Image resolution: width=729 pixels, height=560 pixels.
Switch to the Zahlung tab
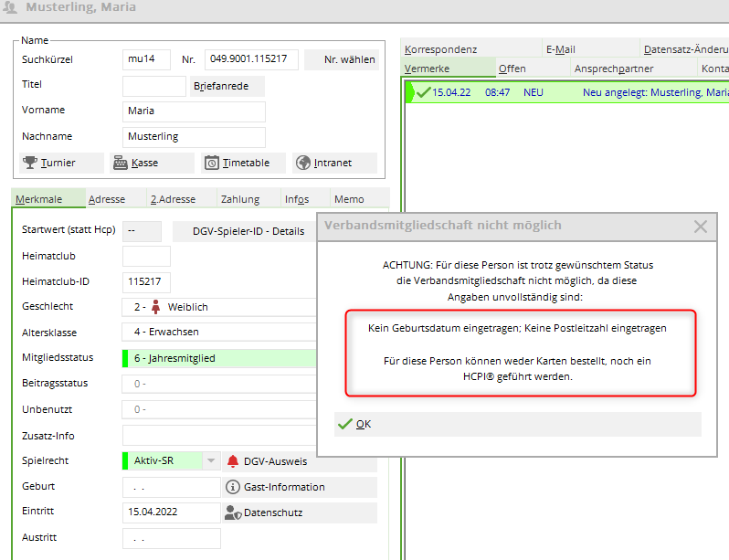click(248, 198)
